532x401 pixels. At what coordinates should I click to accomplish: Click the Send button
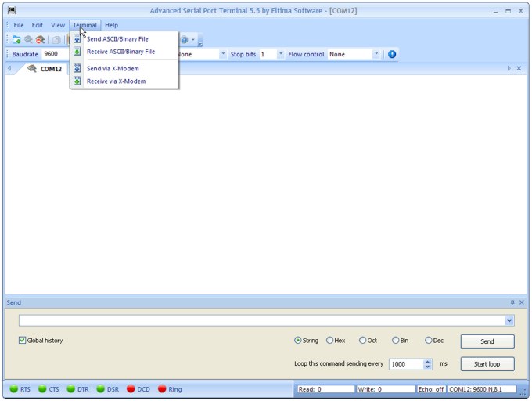(x=487, y=341)
